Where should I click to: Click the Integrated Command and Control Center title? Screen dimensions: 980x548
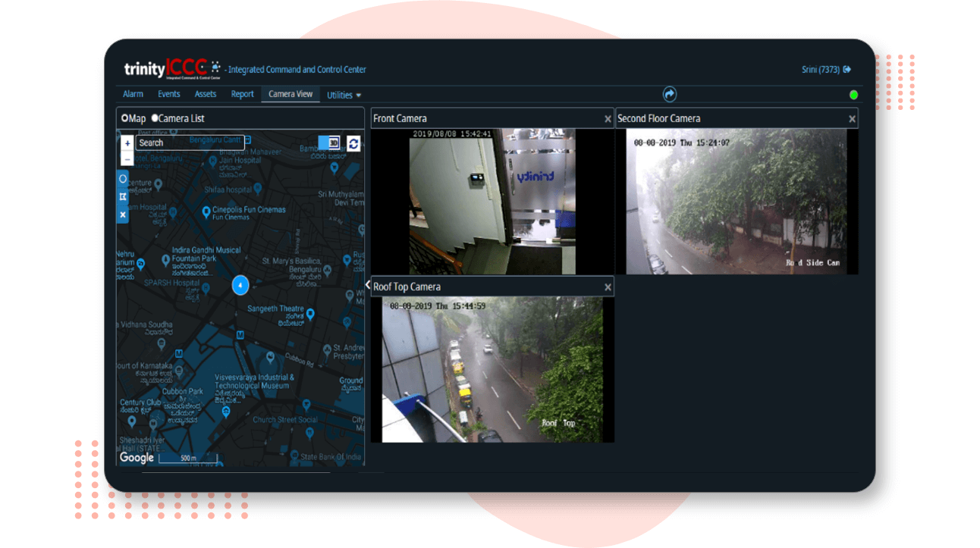pyautogui.click(x=297, y=70)
